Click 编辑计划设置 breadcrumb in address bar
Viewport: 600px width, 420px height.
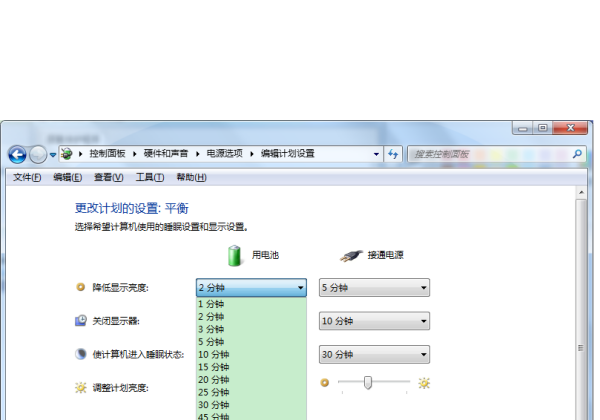287,154
